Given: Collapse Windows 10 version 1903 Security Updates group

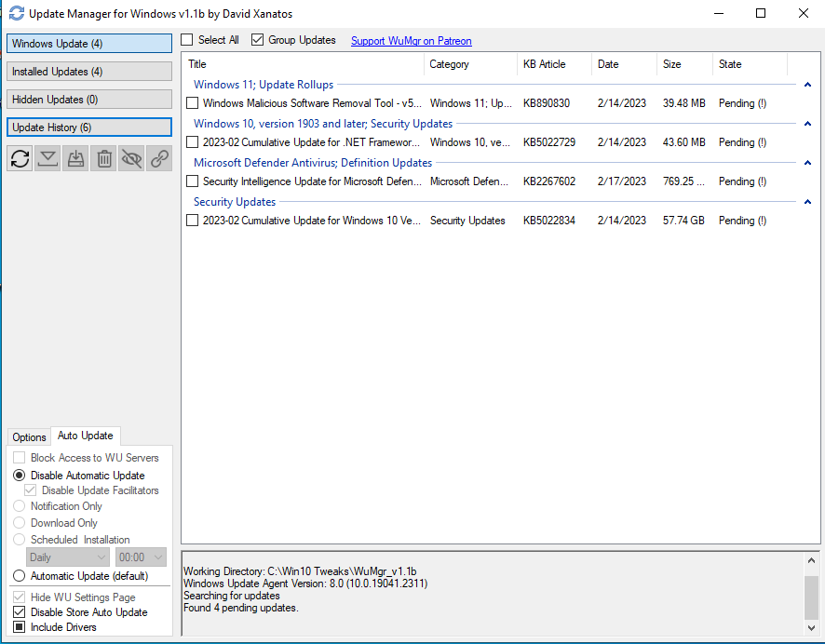Looking at the screenshot, I should [807, 124].
